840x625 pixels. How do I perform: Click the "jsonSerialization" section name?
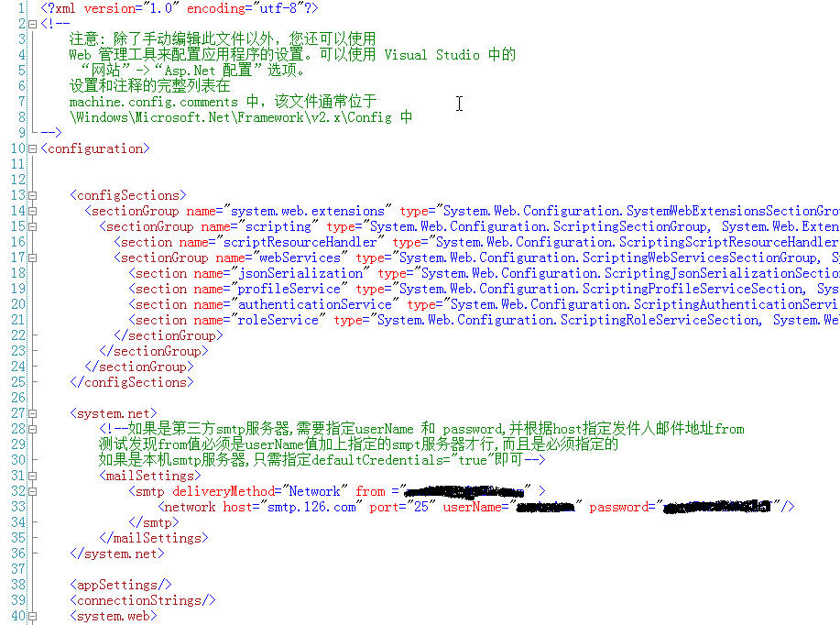(300, 273)
